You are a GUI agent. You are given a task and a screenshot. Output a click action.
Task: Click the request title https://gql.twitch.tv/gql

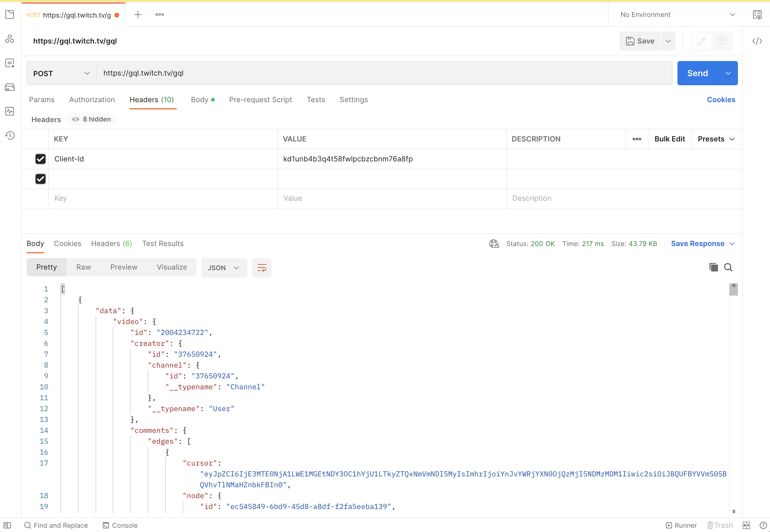pos(75,41)
